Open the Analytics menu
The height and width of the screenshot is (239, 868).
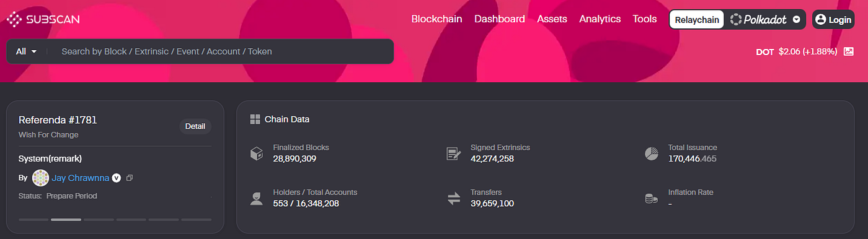point(600,19)
